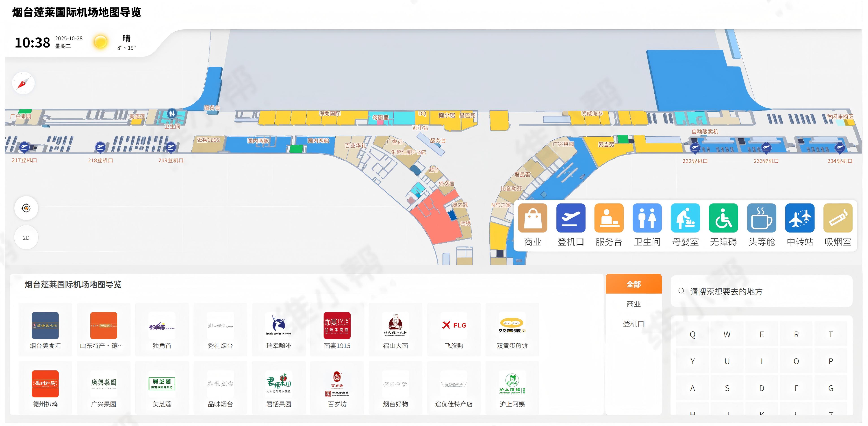868x426 pixels.
Task: Select the 母婴室 nursing room icon
Action: pyautogui.click(x=685, y=218)
